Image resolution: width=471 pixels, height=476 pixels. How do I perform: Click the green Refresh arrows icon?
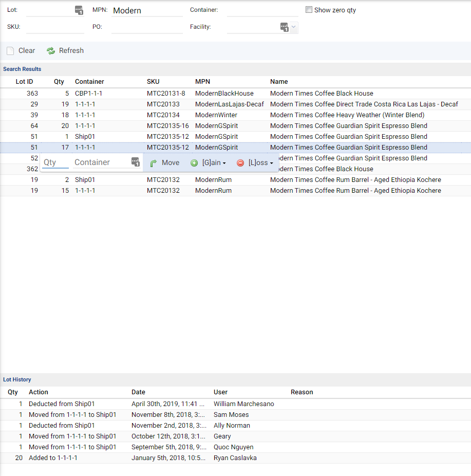[x=51, y=51]
